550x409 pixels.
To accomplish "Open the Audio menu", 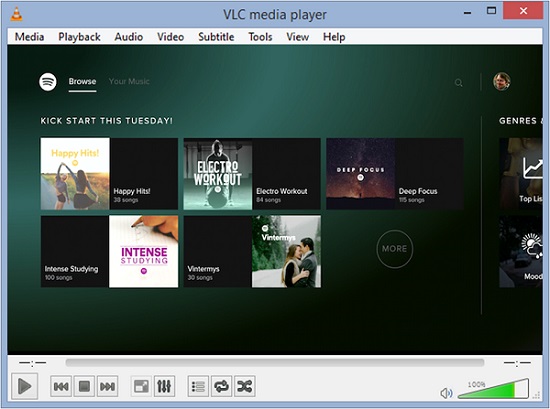I will point(129,37).
